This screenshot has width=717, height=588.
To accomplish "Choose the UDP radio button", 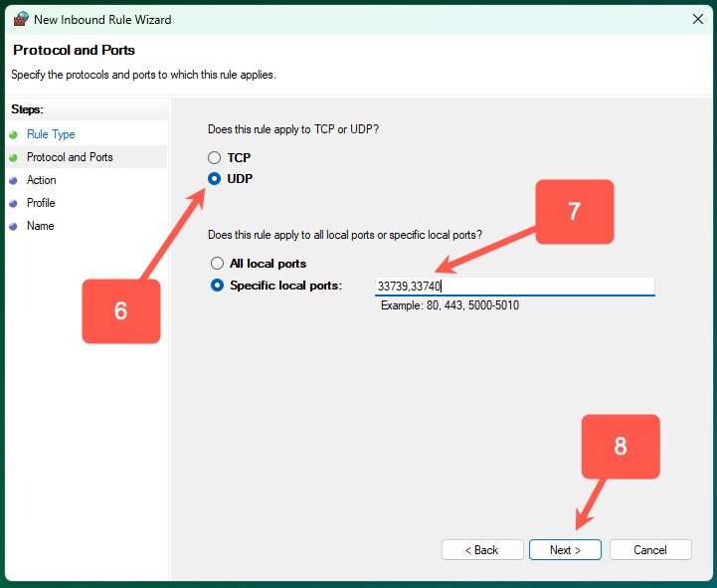I will click(215, 179).
